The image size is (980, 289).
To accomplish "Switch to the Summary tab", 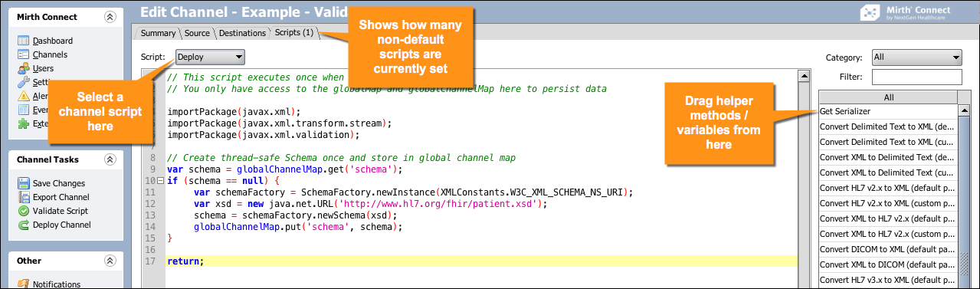I will click(x=157, y=33).
